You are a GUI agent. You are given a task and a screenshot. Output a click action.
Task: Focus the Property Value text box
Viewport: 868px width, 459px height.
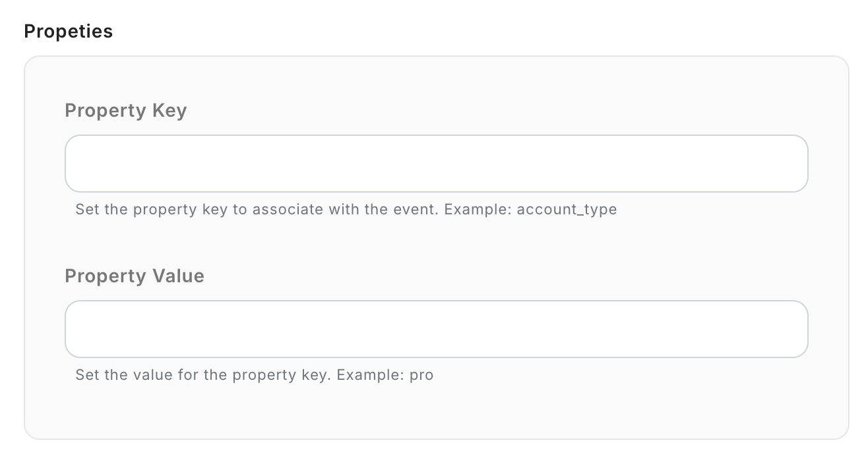[x=436, y=329]
